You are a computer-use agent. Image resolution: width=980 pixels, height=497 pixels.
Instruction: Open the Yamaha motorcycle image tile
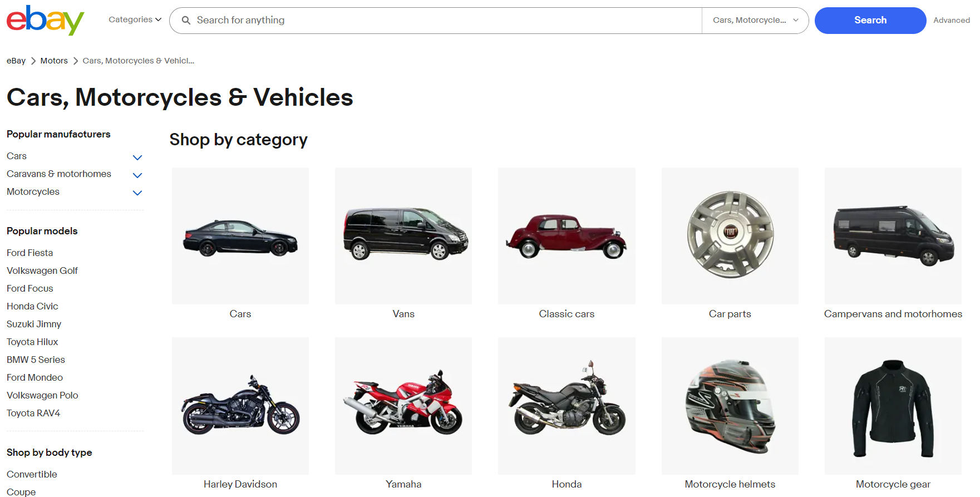tap(403, 406)
